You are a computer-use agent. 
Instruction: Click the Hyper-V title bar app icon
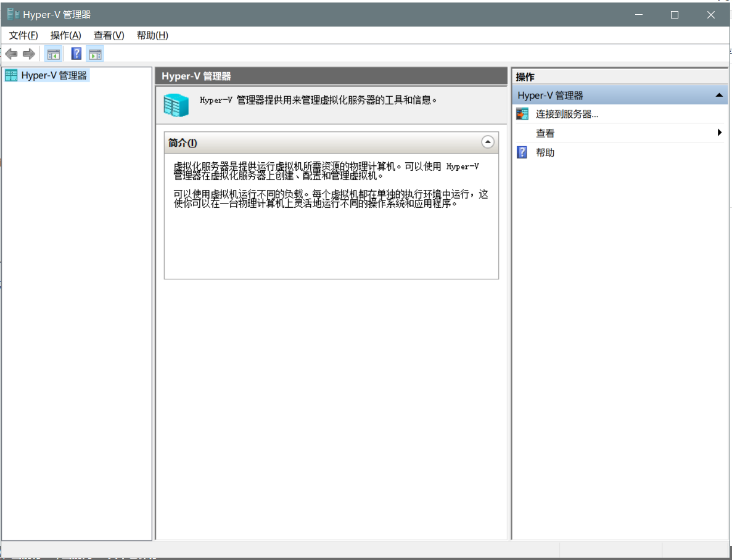(12, 14)
